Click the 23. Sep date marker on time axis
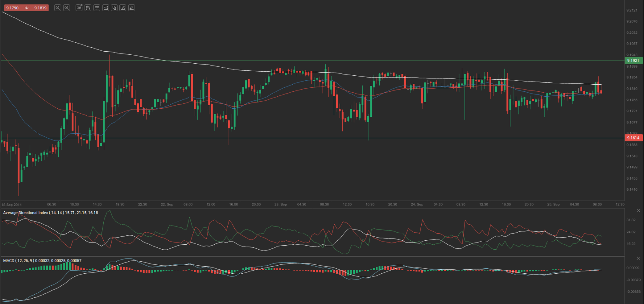Screen dimensions: 644x304 (281, 204)
